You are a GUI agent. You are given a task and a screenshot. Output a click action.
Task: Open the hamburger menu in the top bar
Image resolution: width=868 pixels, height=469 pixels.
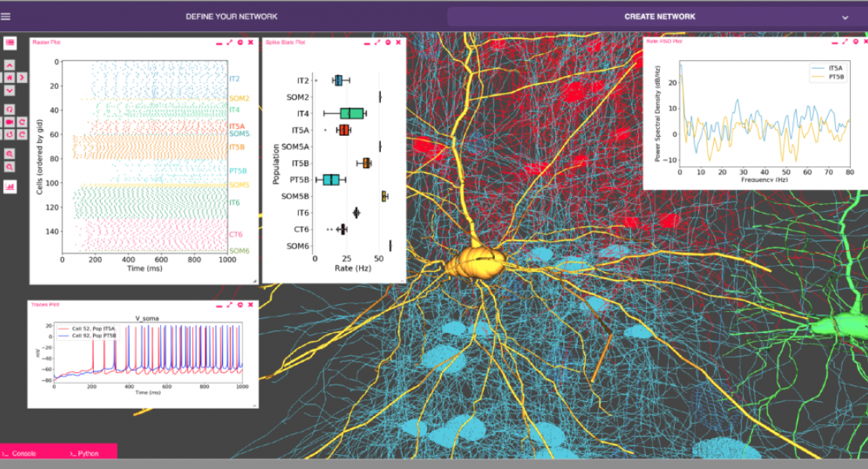[6, 16]
